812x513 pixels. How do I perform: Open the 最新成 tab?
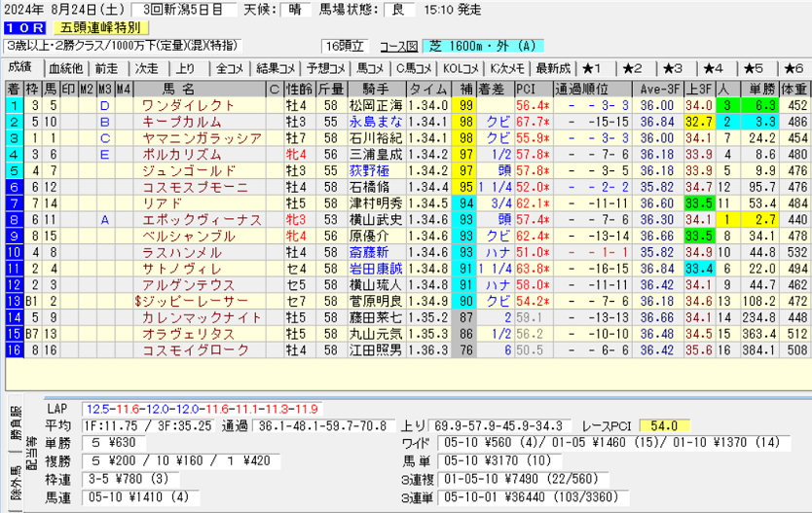[553, 68]
